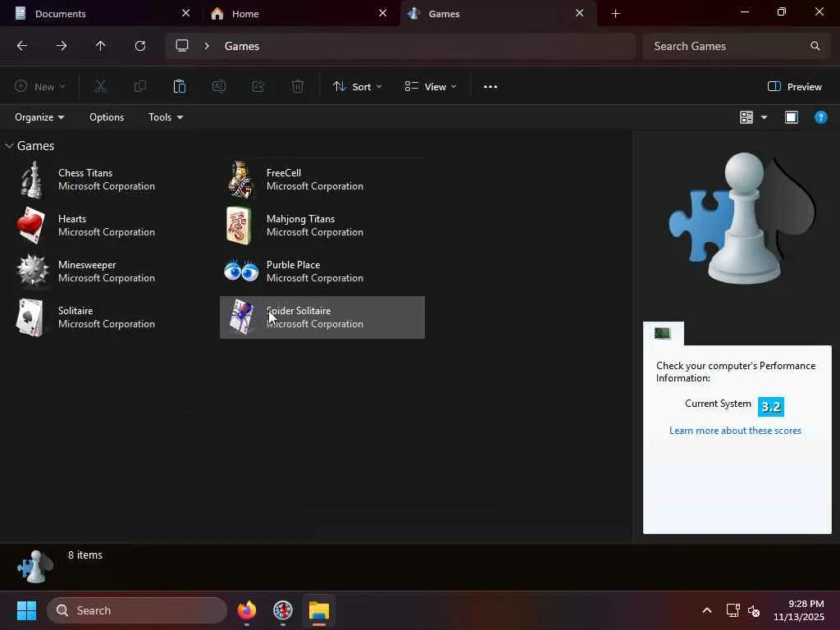The width and height of the screenshot is (840, 630).
Task: Click the Copy icon in toolbar
Action: pyautogui.click(x=139, y=86)
